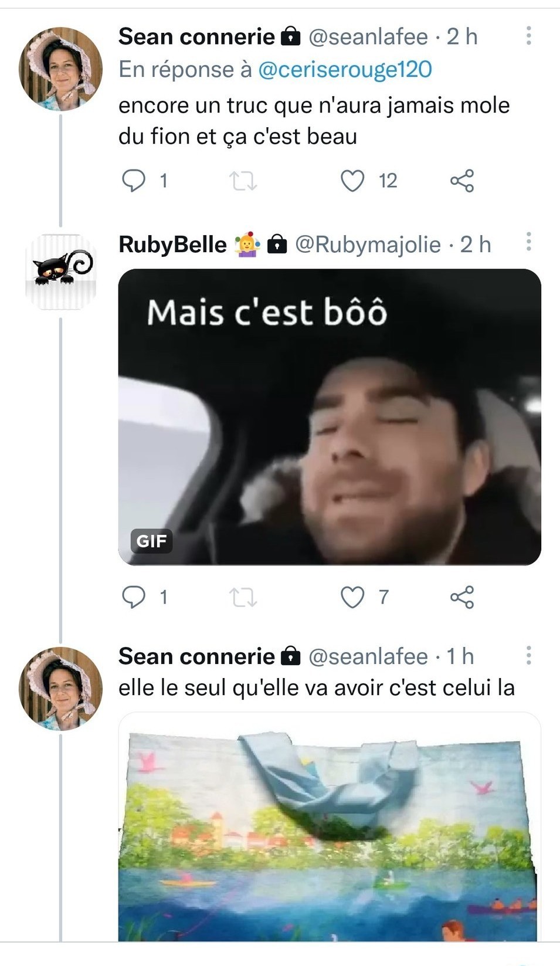Retweet RubyBelle's GIF tweet
This screenshot has width=560, height=966.
pyautogui.click(x=243, y=597)
